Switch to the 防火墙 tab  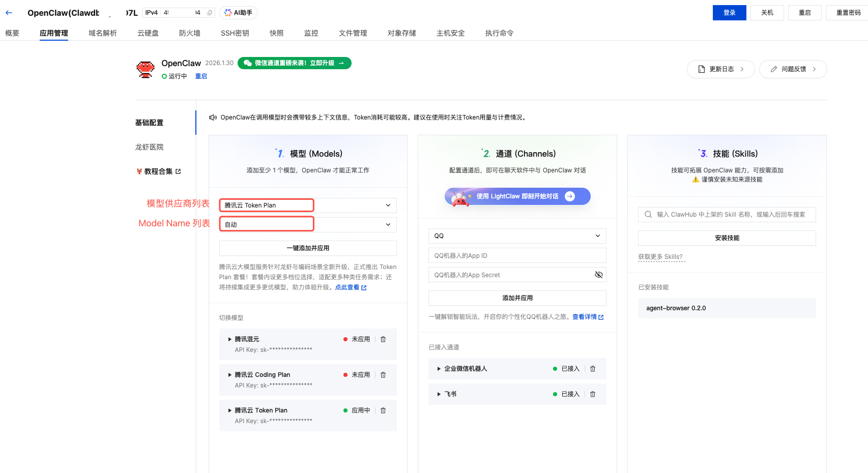pos(189,33)
